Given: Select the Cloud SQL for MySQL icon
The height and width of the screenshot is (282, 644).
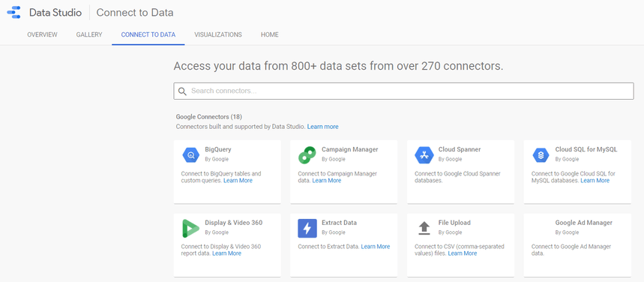Looking at the screenshot, I should [541, 155].
